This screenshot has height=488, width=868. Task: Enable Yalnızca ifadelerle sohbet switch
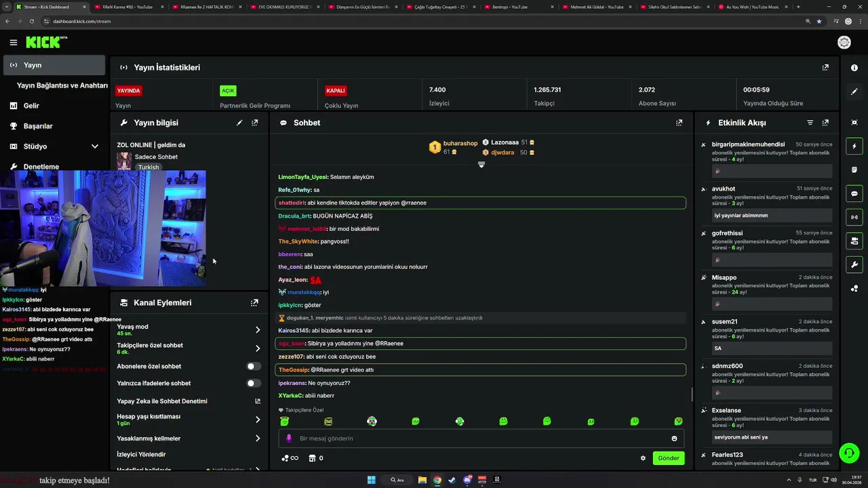[x=254, y=383]
